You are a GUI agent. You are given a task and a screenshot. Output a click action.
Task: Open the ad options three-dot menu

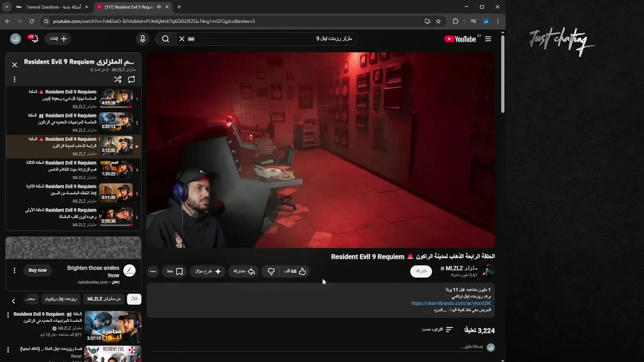15,270
